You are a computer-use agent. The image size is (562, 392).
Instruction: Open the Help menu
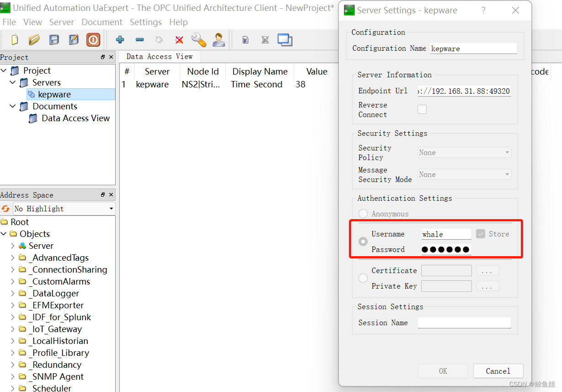pyautogui.click(x=178, y=22)
